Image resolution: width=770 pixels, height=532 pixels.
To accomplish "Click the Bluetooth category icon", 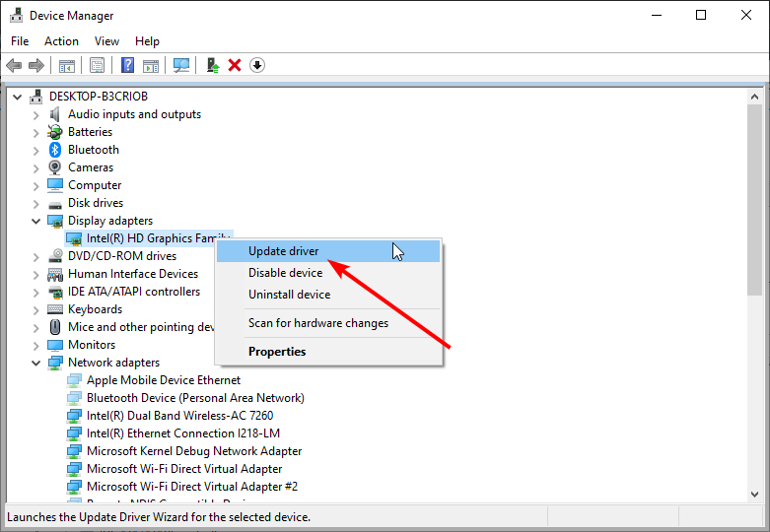I will point(55,150).
